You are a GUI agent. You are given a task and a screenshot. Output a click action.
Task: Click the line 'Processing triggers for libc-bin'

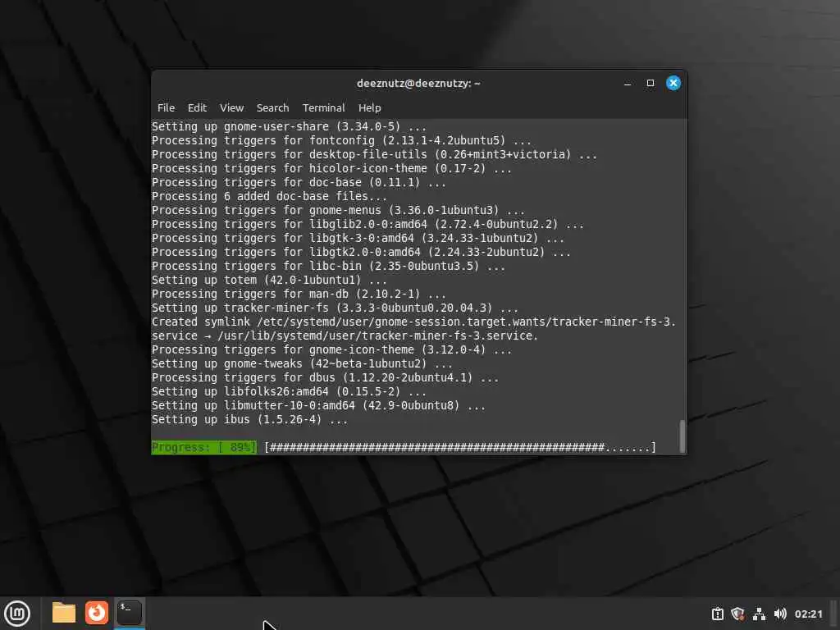coord(328,266)
